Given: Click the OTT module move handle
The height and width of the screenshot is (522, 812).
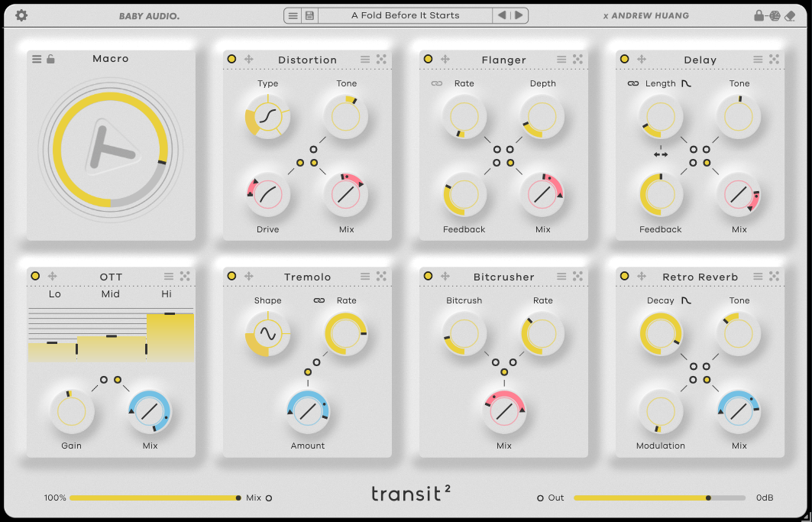Looking at the screenshot, I should (x=52, y=277).
